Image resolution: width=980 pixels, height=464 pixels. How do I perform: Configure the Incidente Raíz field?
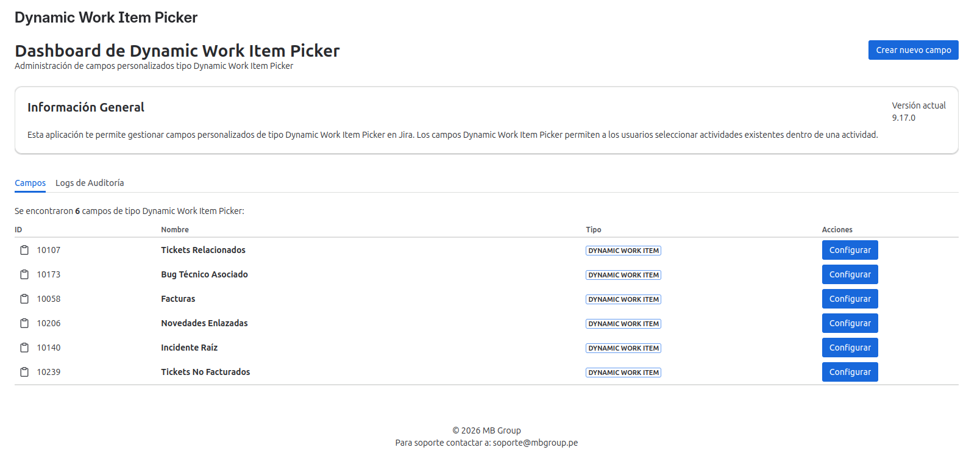pos(850,348)
